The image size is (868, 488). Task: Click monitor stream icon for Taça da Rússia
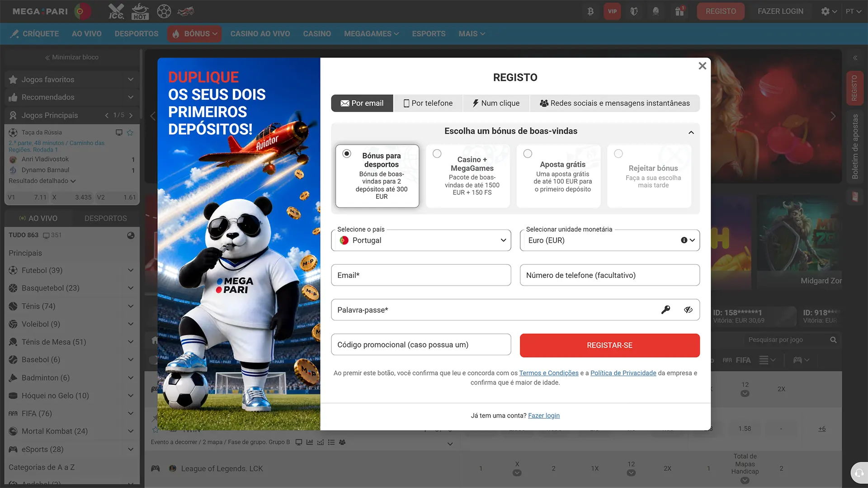[x=119, y=132]
